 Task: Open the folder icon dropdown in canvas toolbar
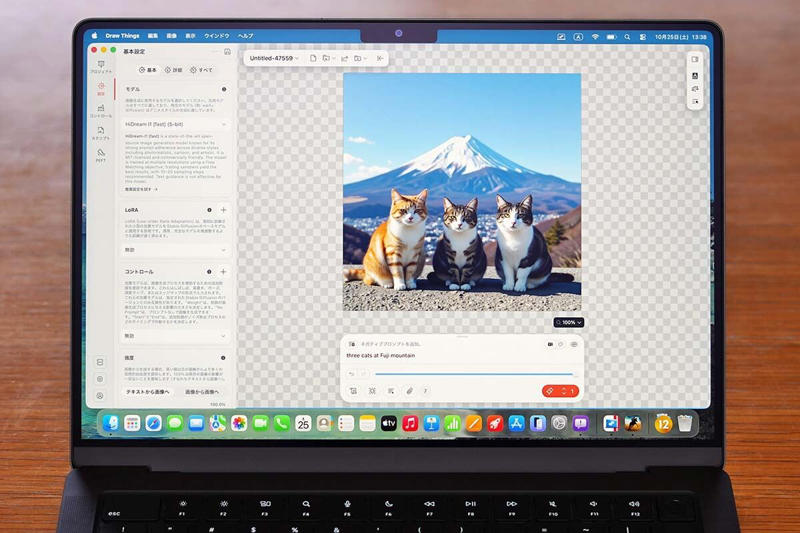328,59
